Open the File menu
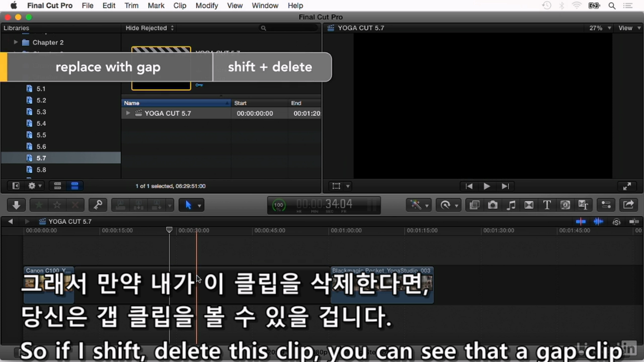The width and height of the screenshot is (644, 362). coord(88,6)
